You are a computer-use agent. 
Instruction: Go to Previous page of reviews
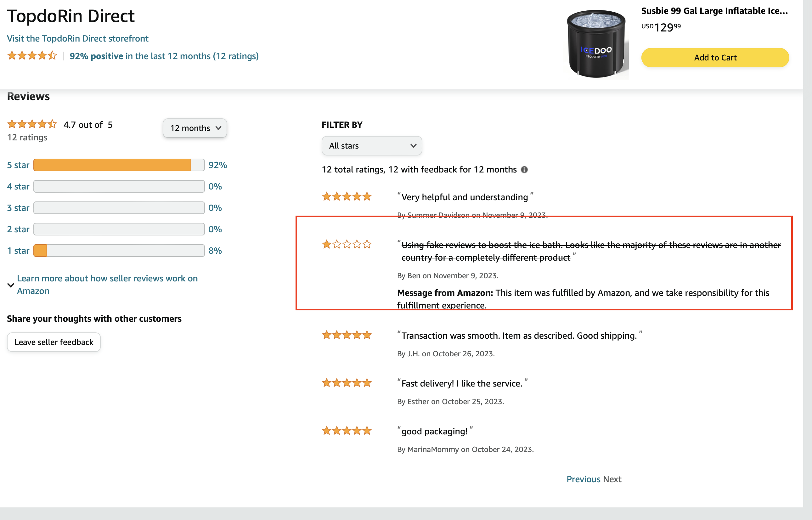[583, 479]
